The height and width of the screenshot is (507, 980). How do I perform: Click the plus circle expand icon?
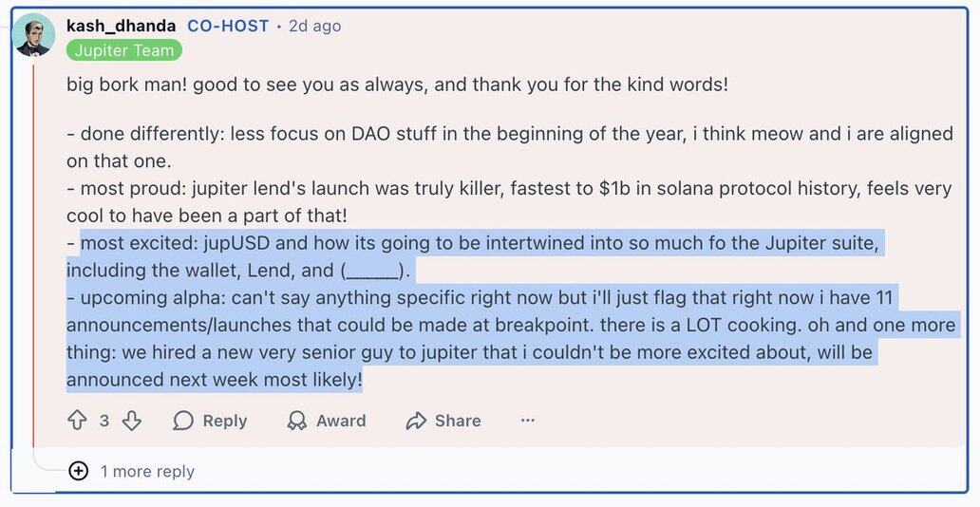79,471
